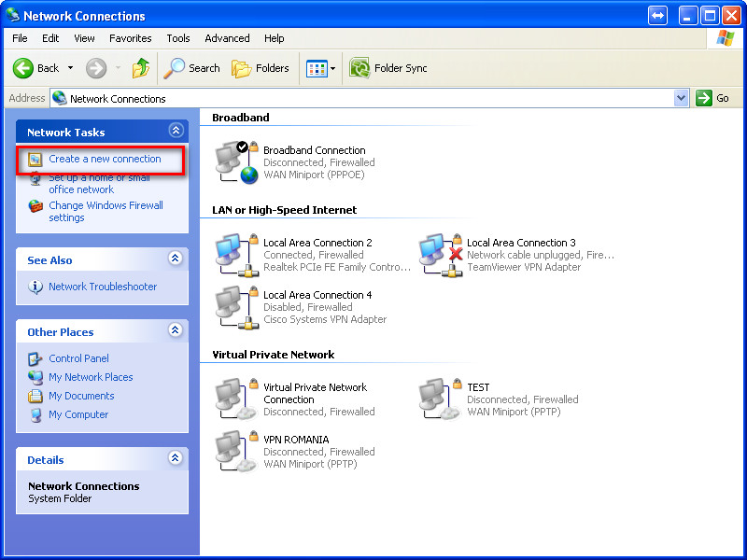Click the My Network Places icon
Image resolution: width=747 pixels, height=560 pixels.
[35, 378]
